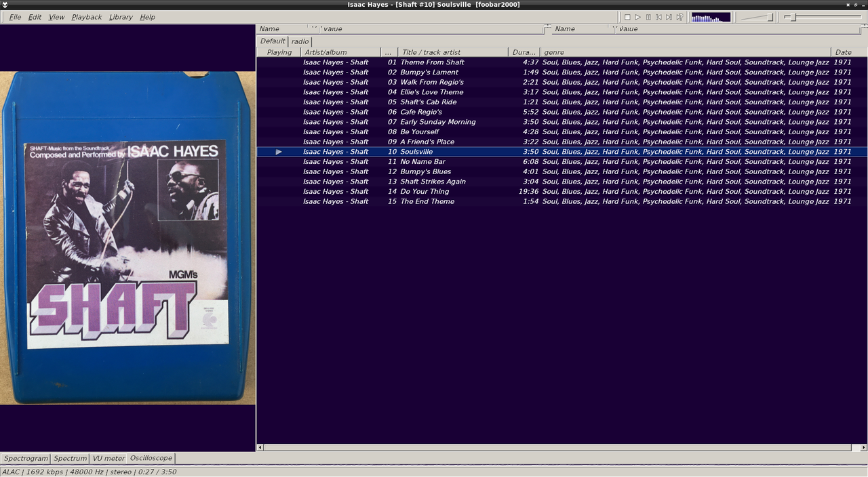Play a random track
The image size is (868, 477).
(679, 17)
